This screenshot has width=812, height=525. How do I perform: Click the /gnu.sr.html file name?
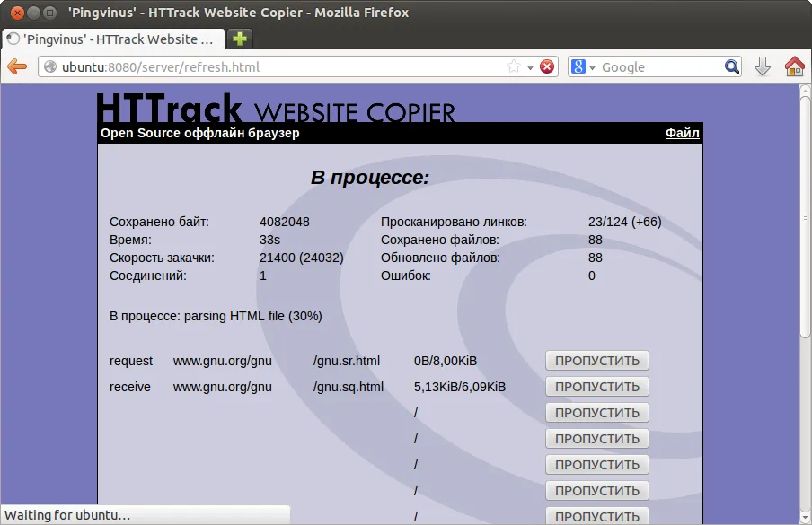point(347,361)
